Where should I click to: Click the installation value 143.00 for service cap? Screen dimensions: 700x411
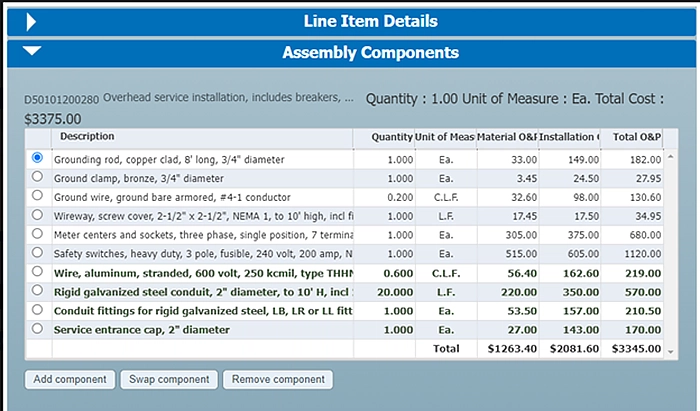point(581,330)
